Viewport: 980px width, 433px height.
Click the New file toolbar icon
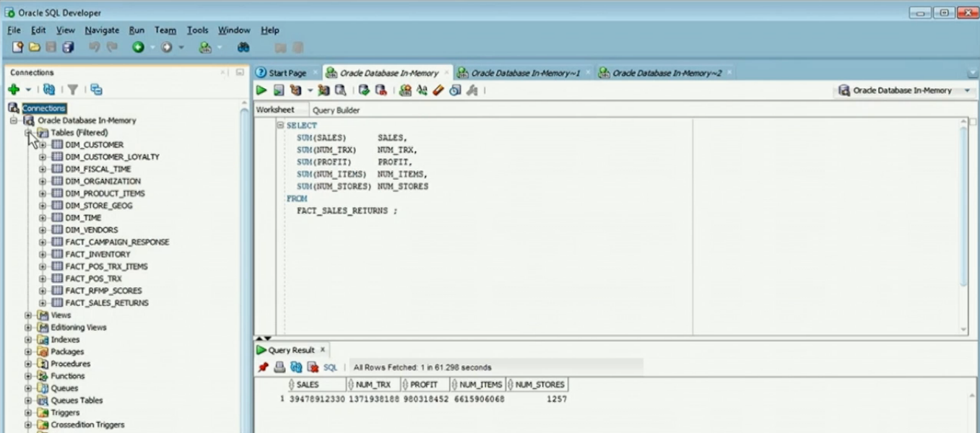(x=17, y=48)
